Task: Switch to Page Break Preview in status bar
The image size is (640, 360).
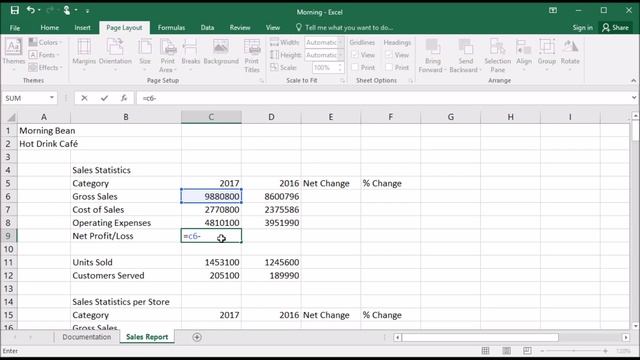Action: pos(527,351)
